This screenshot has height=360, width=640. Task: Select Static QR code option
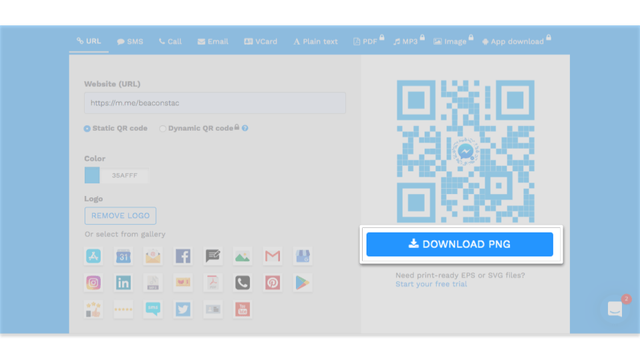pyautogui.click(x=87, y=129)
